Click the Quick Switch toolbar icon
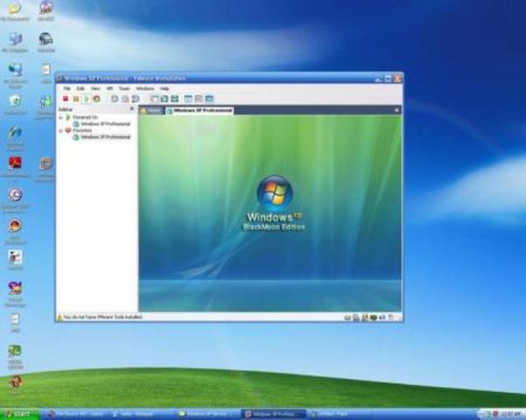The image size is (526, 420). point(165,99)
